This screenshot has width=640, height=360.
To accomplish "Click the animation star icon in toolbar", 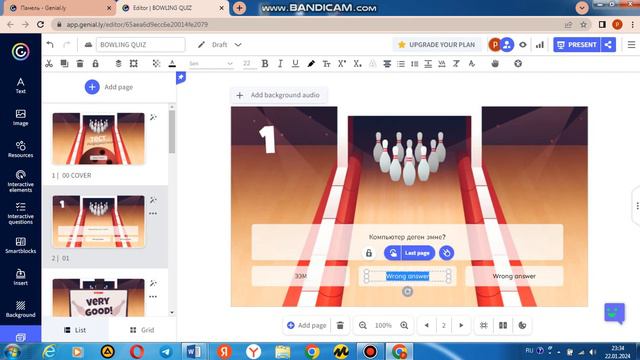I will 518,64.
